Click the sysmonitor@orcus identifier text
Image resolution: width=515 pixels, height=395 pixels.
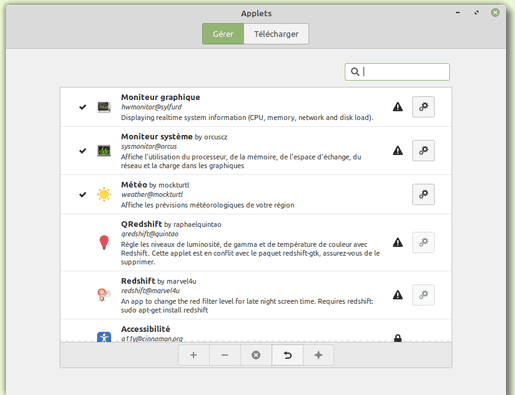click(149, 146)
